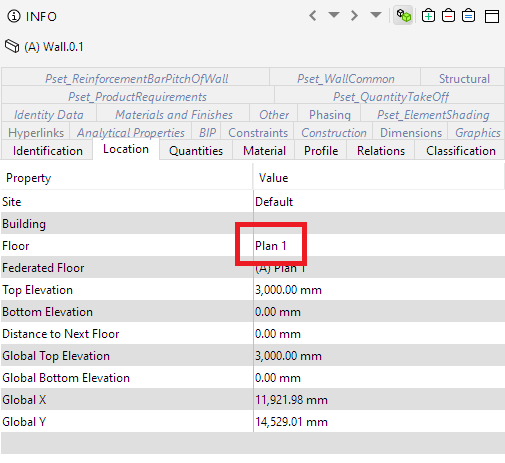Open the back history dropdown arrow
Image resolution: width=505 pixels, height=463 pixels.
click(334, 15)
